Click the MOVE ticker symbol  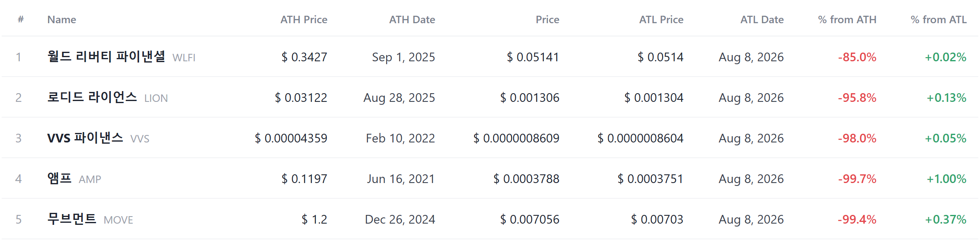click(x=118, y=220)
